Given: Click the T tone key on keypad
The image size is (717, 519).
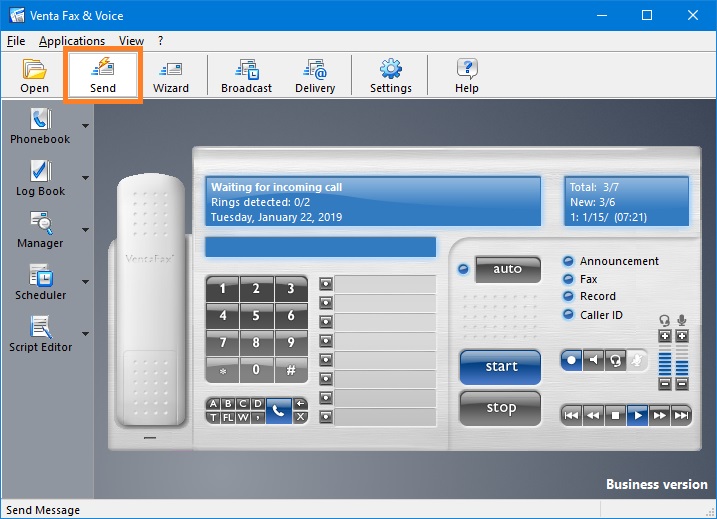Looking at the screenshot, I should 213,417.
